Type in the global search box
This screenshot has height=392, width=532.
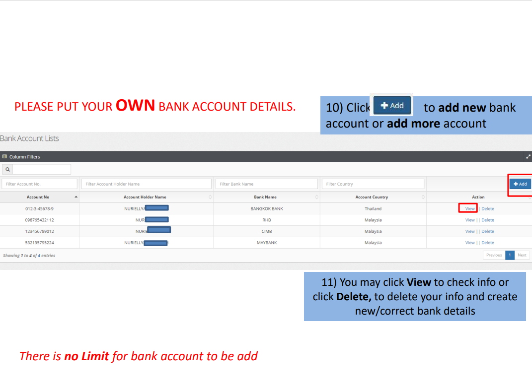click(x=42, y=170)
